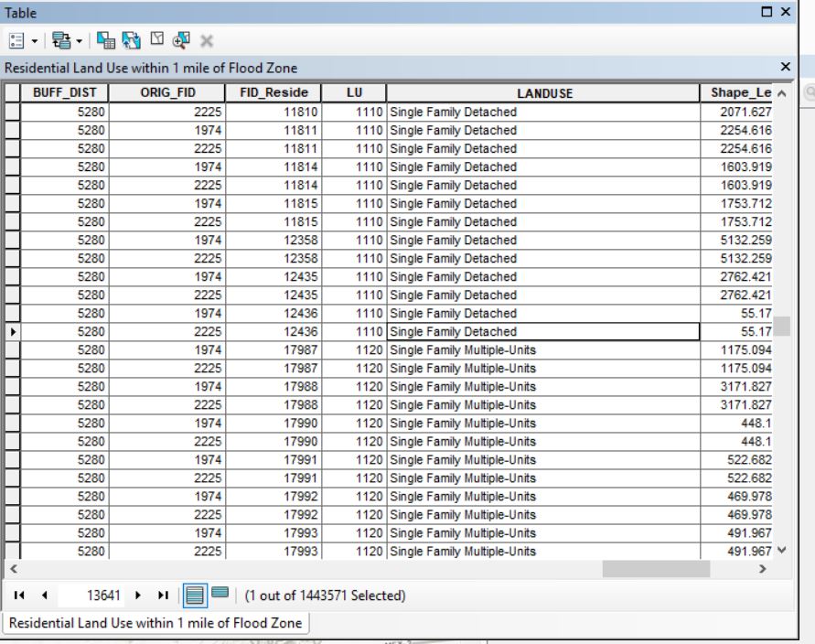
Task: Click the vertical scrollbar up arrow
Action: [x=781, y=93]
